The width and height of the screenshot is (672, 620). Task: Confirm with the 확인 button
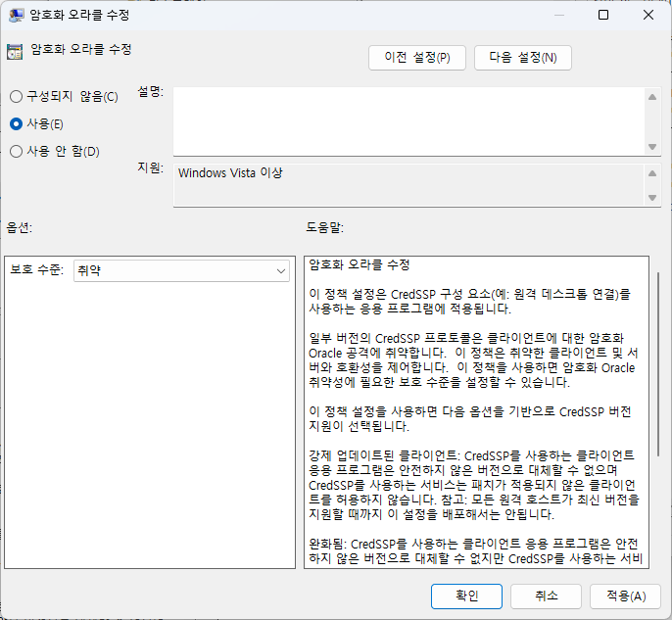coord(466,596)
